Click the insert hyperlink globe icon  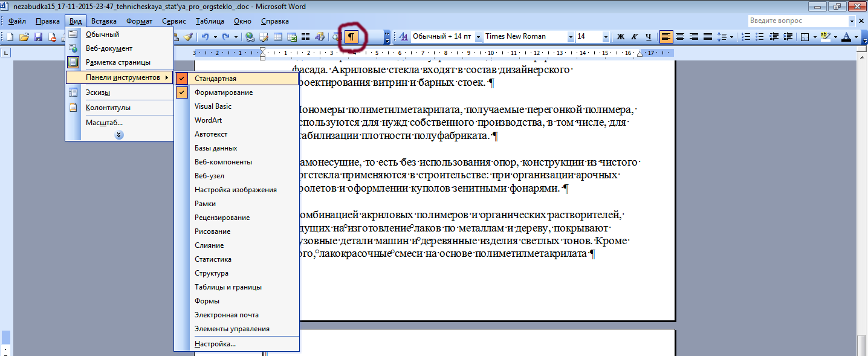click(250, 37)
